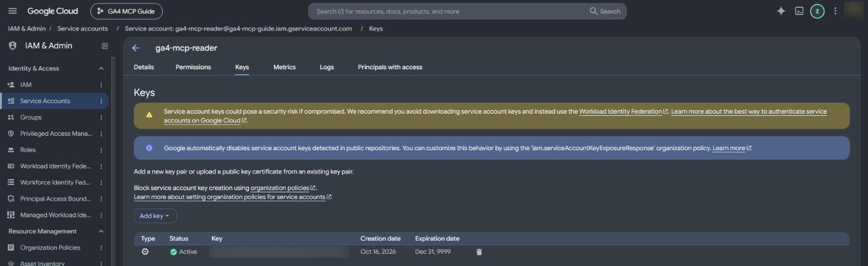Sort keys by Creation date column
Image resolution: width=868 pixels, height=266 pixels.
coord(380,238)
